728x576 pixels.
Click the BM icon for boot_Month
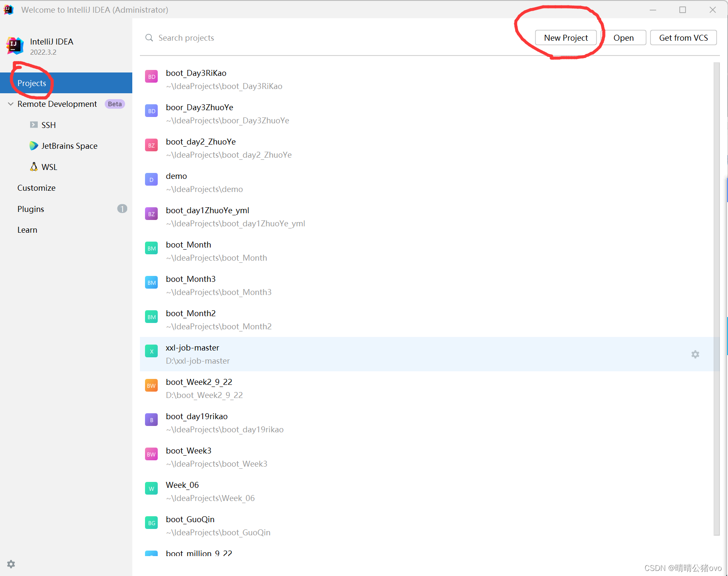click(x=151, y=248)
